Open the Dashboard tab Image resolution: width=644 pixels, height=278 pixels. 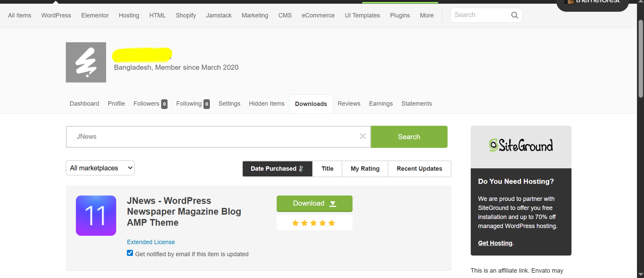point(84,104)
